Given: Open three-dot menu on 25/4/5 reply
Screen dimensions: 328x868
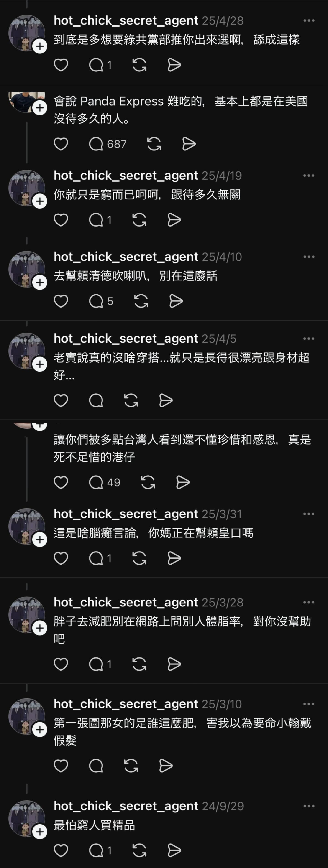Looking at the screenshot, I should tap(309, 339).
